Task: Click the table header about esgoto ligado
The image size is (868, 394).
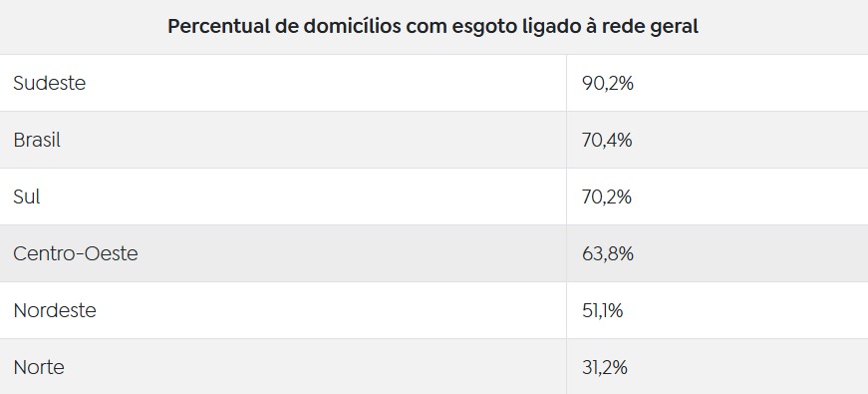Action: pos(433,27)
